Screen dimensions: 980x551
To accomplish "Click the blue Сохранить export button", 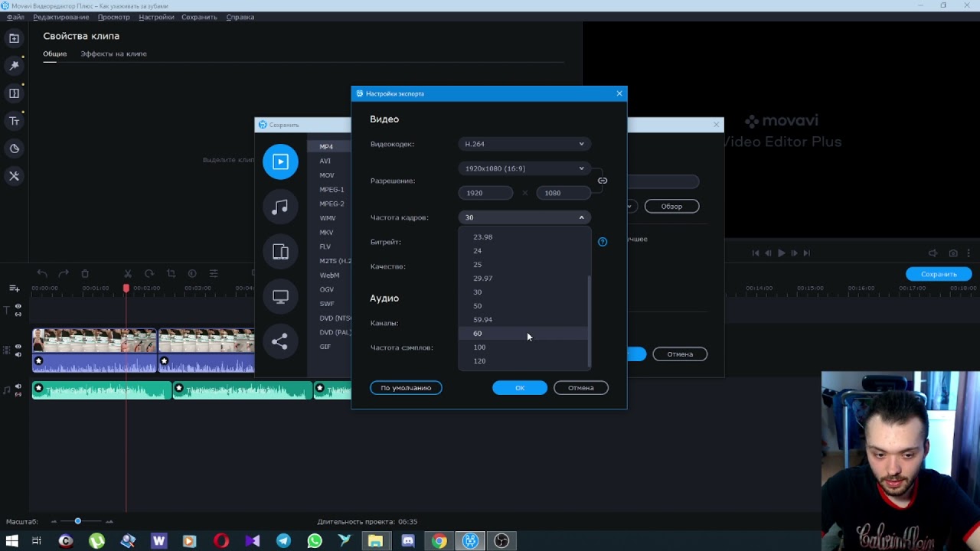I will coord(939,274).
